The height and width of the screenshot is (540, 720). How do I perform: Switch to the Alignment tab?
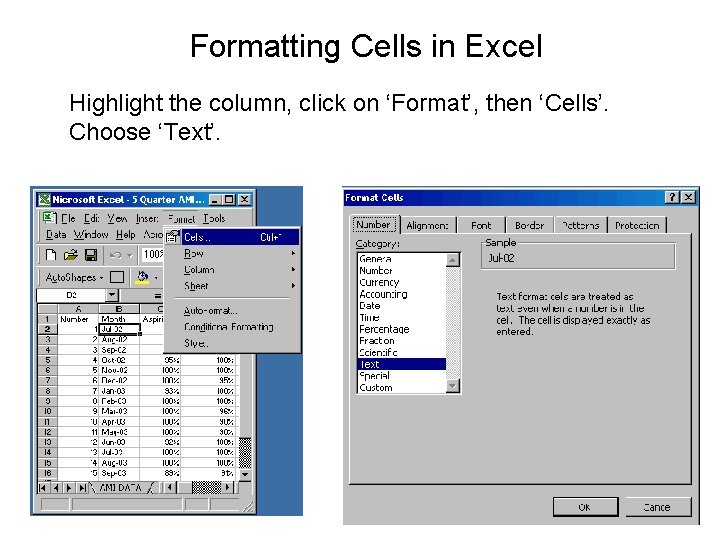pyautogui.click(x=428, y=225)
